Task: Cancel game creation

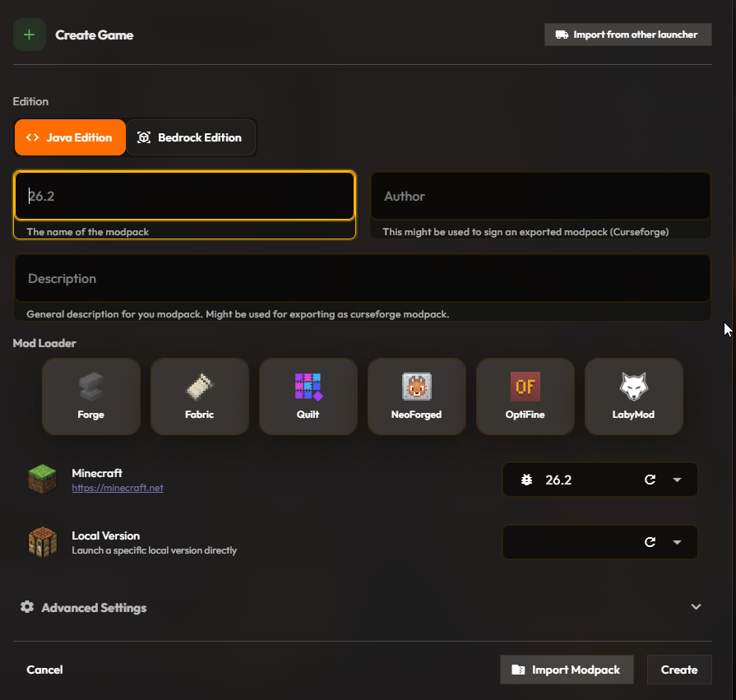Action: click(44, 670)
